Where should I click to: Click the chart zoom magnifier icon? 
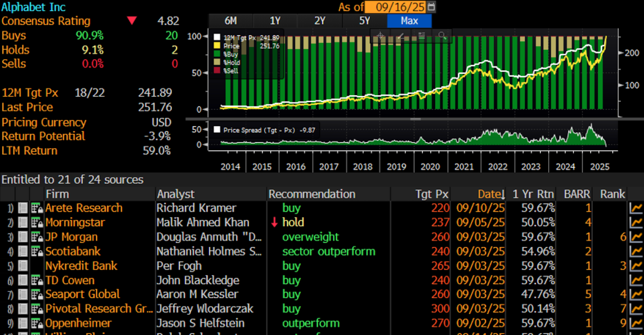point(442,35)
